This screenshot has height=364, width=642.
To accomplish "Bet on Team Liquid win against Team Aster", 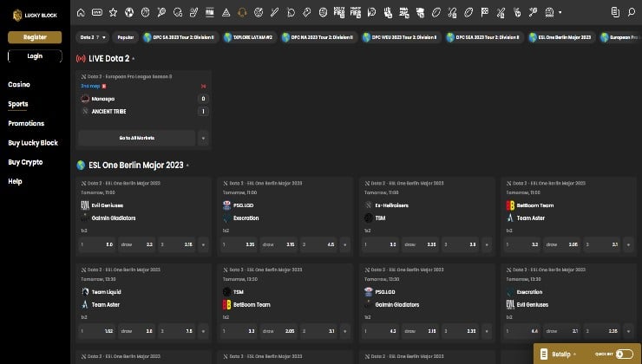I will (97, 331).
